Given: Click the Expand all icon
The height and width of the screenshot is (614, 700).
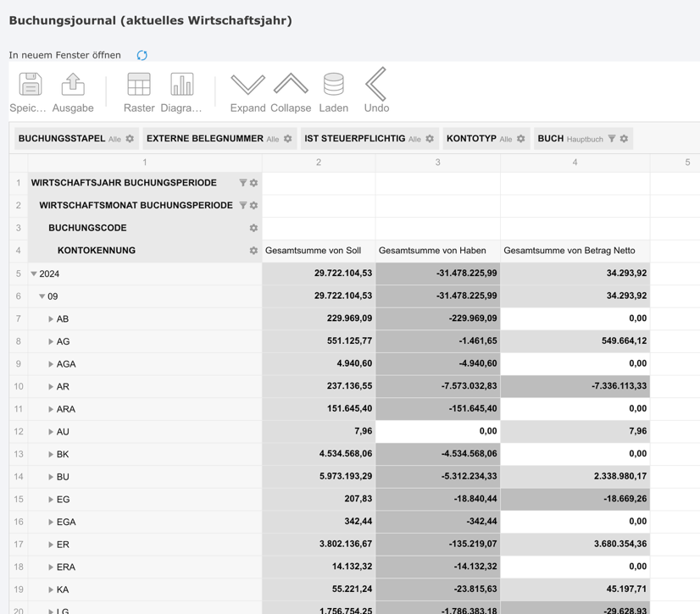Looking at the screenshot, I should coord(247,85).
